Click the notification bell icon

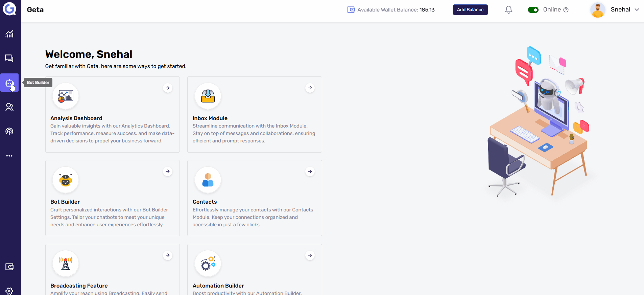pos(508,10)
